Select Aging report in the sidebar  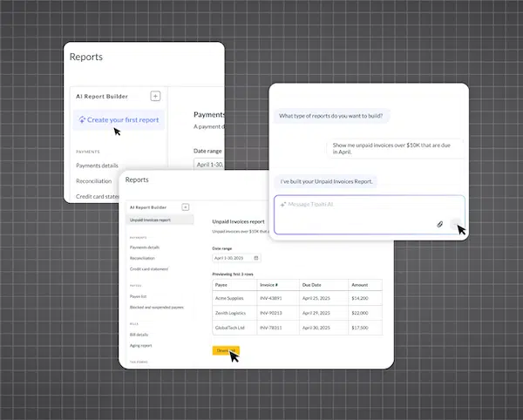[141, 345]
